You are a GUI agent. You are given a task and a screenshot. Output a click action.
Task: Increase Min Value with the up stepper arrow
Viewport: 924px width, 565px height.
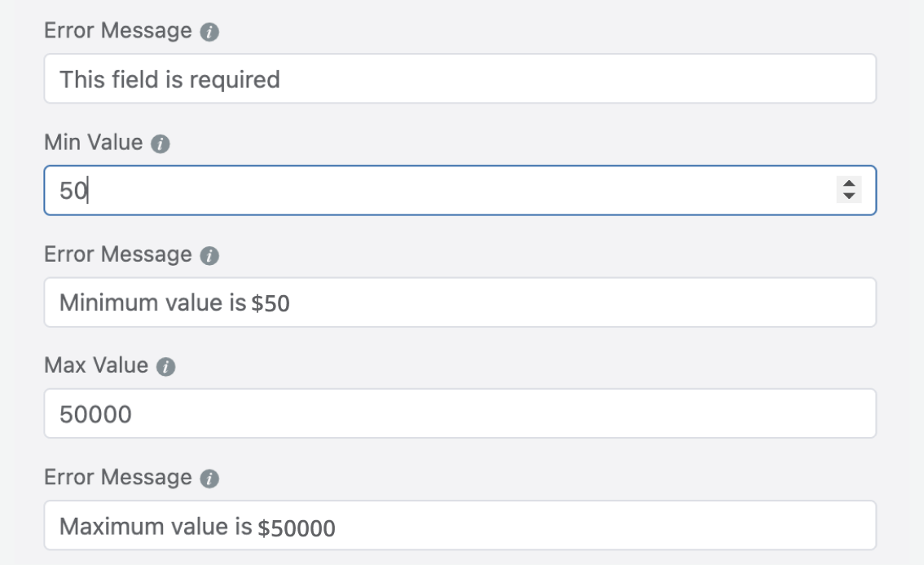coord(850,185)
